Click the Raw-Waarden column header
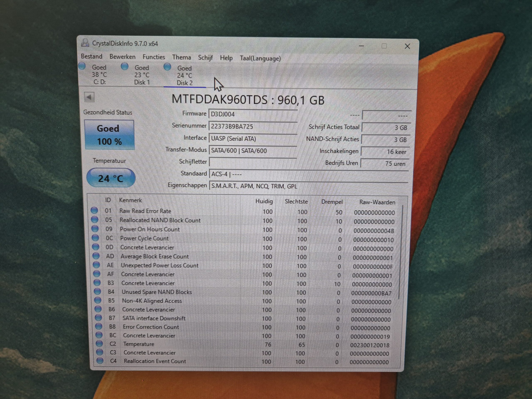Screen dimensions: 532x399 click(377, 202)
